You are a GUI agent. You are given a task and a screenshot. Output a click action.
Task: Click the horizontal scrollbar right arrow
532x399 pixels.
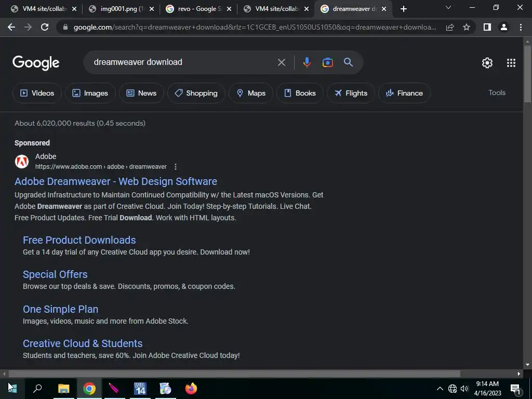[x=519, y=374]
